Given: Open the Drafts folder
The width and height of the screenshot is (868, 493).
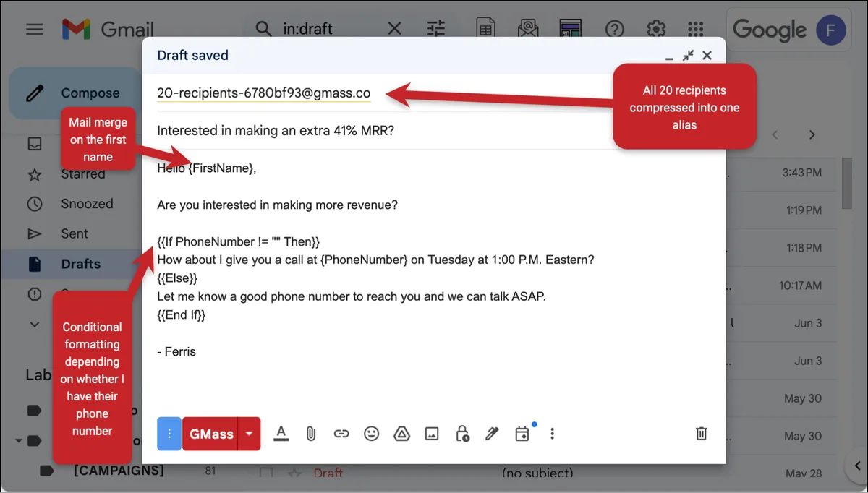Looking at the screenshot, I should point(80,264).
